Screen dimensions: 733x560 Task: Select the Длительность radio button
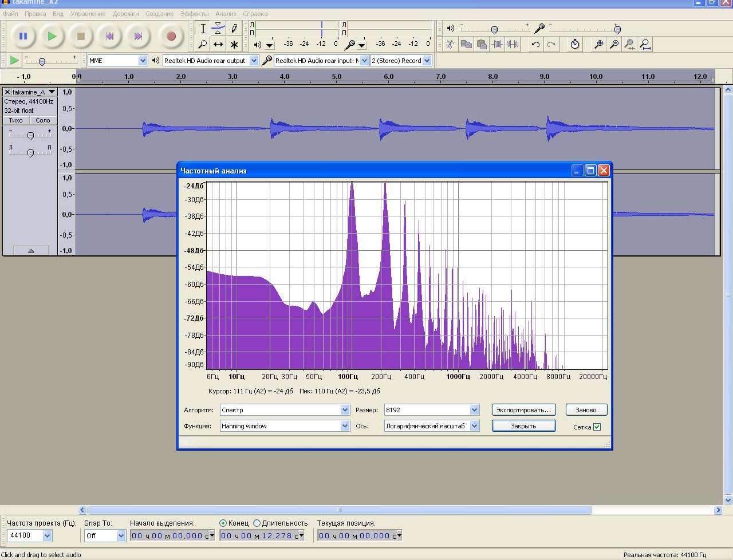257,523
